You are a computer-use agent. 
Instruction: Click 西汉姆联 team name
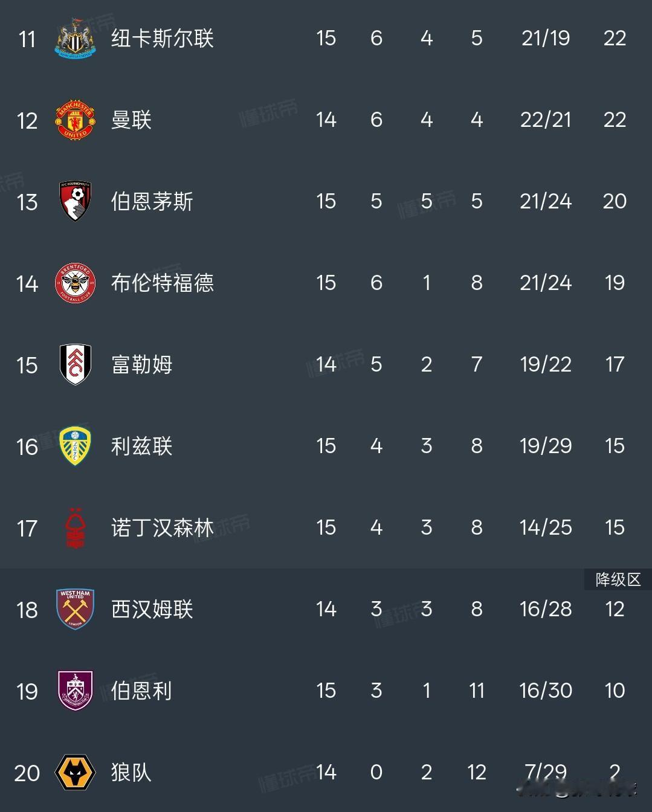(152, 610)
